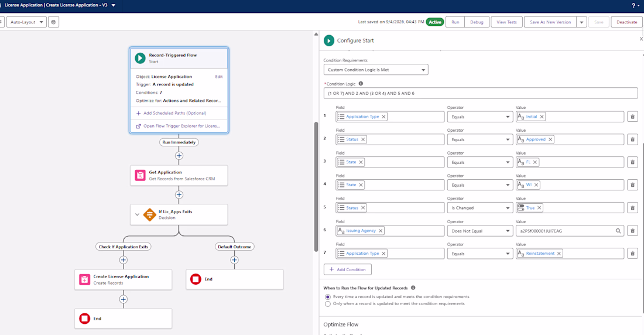Select Every time a record is updated option
Screen dimensions: 644x335
click(x=327, y=297)
